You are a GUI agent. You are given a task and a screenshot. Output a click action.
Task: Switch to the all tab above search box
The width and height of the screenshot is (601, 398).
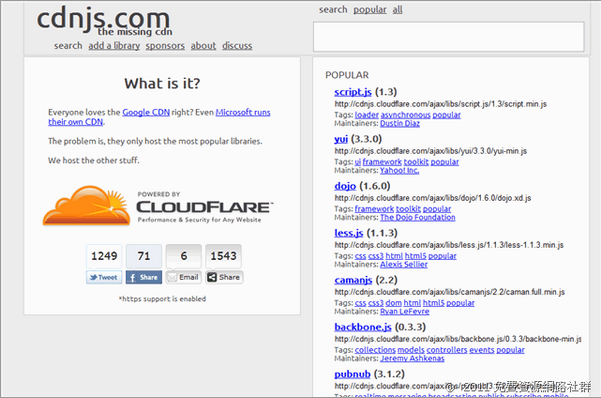tap(397, 10)
